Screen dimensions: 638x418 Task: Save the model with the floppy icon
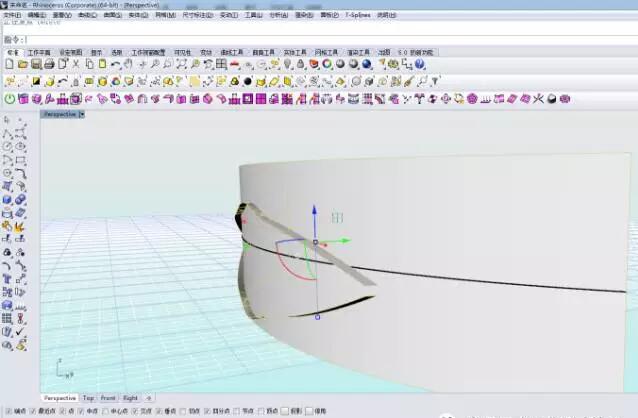[36, 64]
